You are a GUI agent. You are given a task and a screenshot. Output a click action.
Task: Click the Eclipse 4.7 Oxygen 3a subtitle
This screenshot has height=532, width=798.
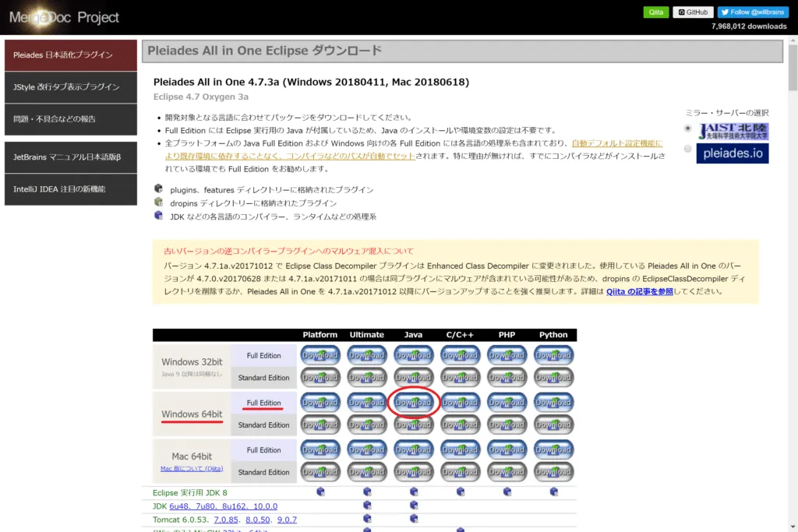click(x=201, y=97)
